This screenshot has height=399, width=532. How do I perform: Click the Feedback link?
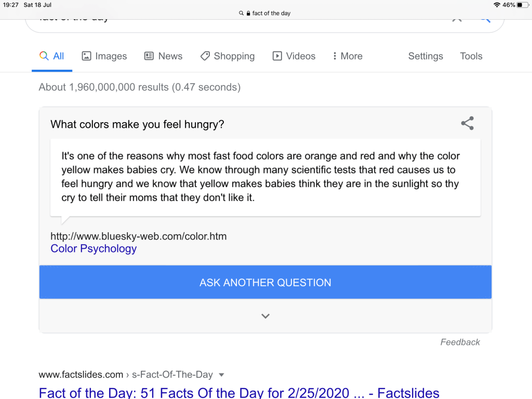(460, 342)
